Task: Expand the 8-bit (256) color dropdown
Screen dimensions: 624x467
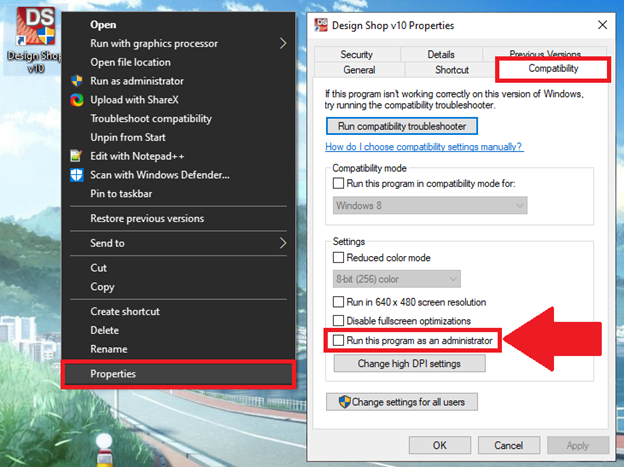Action: [396, 279]
